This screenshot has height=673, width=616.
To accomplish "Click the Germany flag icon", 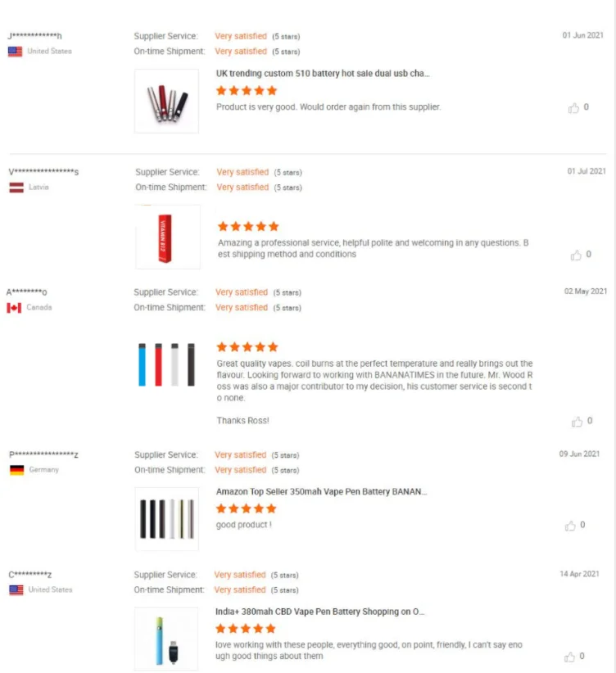I will coord(16,470).
